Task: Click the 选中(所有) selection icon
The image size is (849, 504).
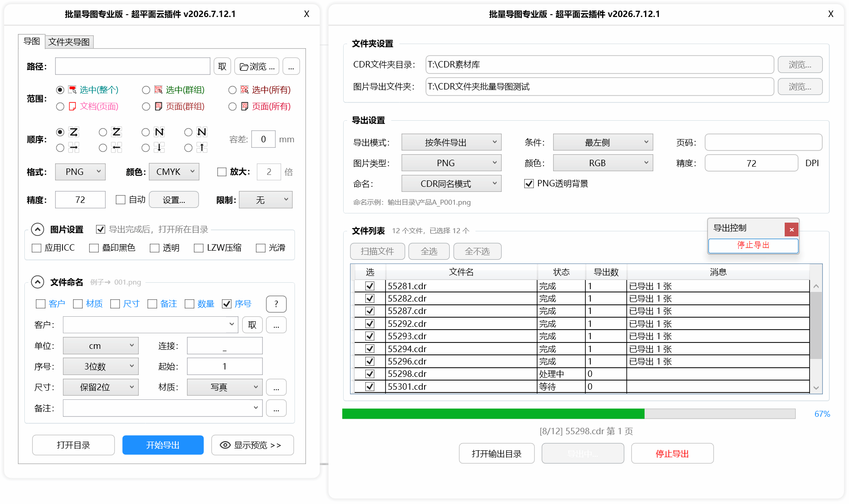Action: tap(244, 90)
